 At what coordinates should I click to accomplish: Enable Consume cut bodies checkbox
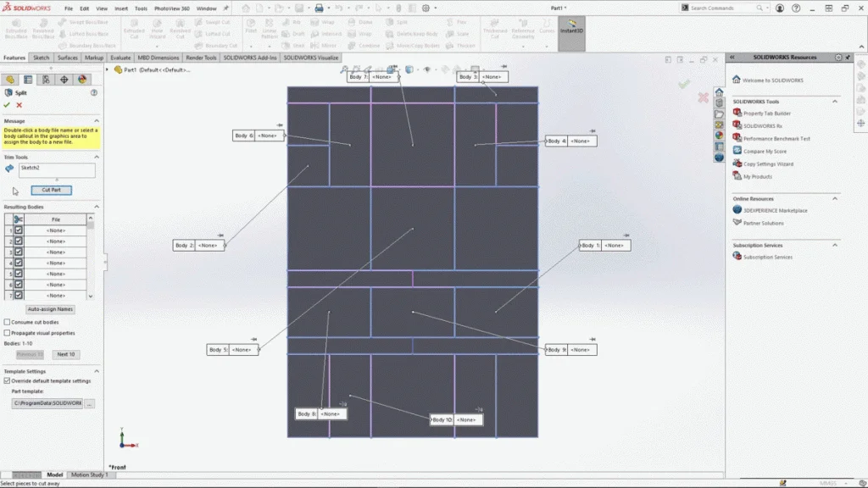tap(8, 322)
